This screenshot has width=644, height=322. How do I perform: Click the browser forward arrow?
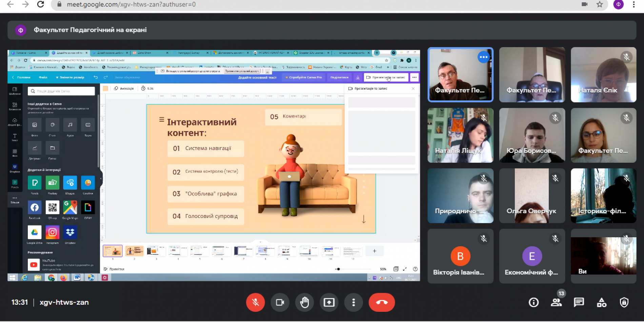click(25, 4)
